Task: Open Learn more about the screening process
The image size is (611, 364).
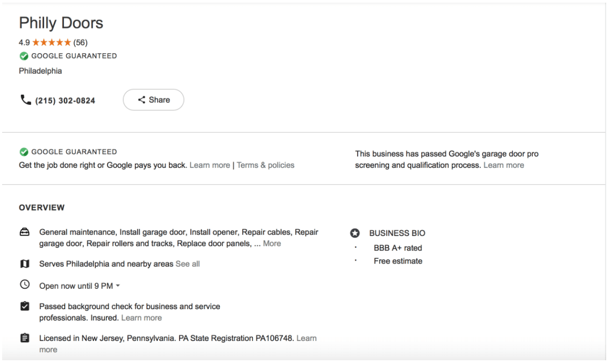Action: tap(503, 165)
